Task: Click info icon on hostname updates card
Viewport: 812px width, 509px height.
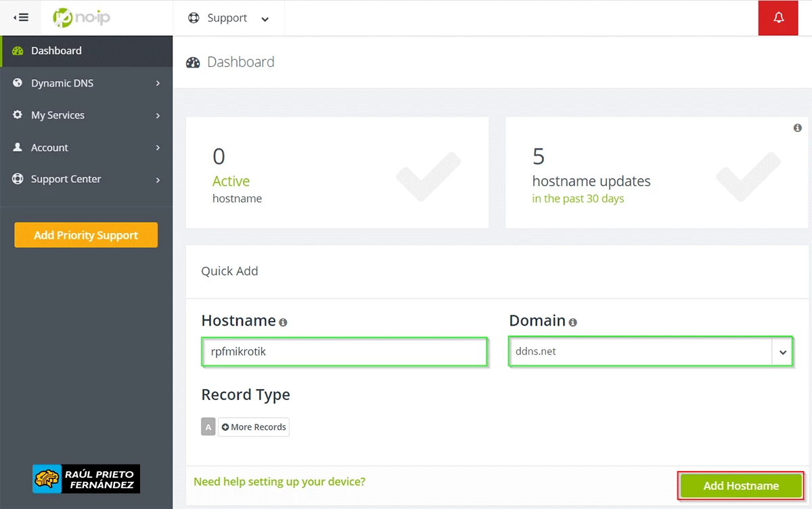Action: (x=797, y=128)
